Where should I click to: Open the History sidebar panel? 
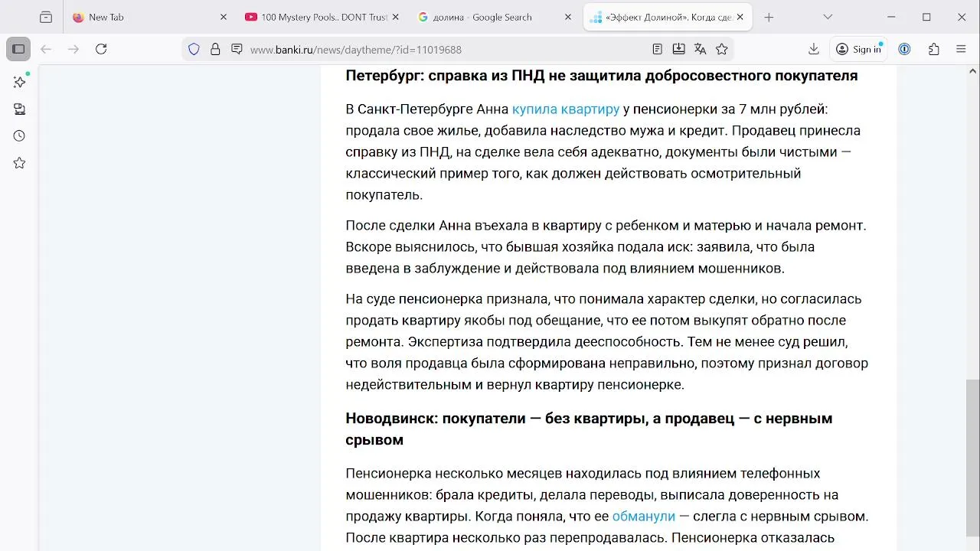(x=19, y=135)
